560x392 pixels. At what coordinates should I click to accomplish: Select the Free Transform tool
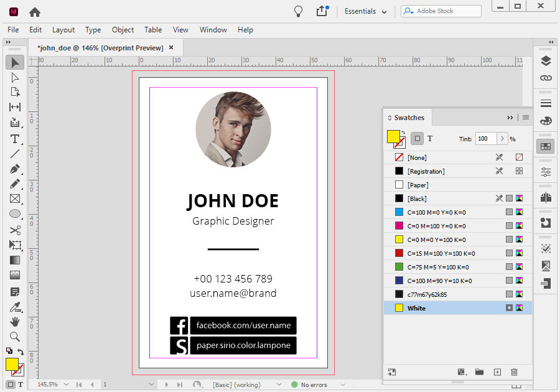(15, 245)
